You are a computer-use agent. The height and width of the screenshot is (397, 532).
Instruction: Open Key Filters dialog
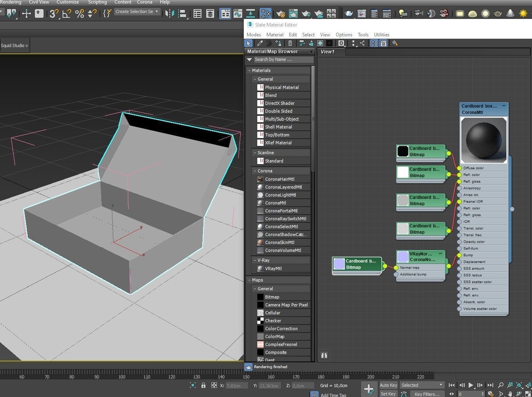[x=427, y=394]
